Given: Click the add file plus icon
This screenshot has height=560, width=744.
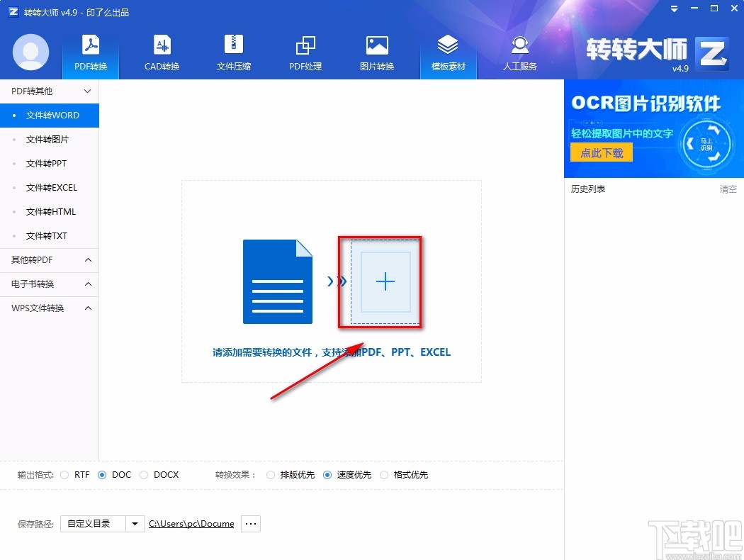Looking at the screenshot, I should (384, 281).
